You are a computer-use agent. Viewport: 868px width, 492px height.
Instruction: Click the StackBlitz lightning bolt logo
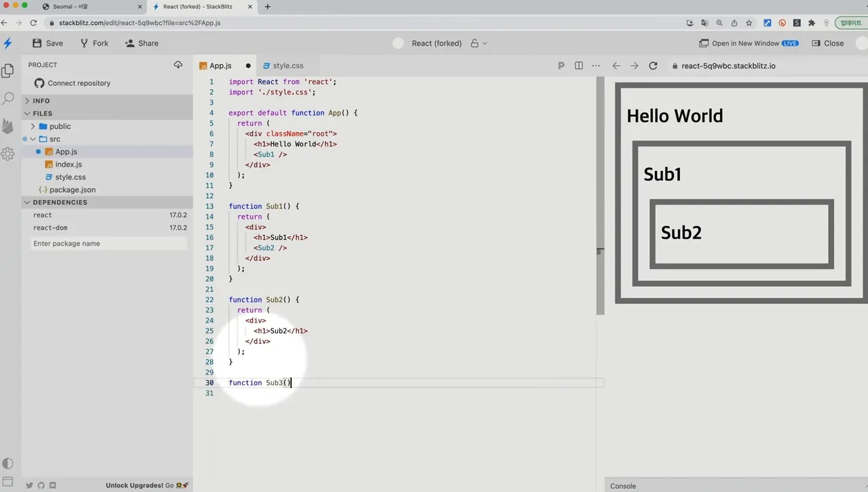coord(8,43)
